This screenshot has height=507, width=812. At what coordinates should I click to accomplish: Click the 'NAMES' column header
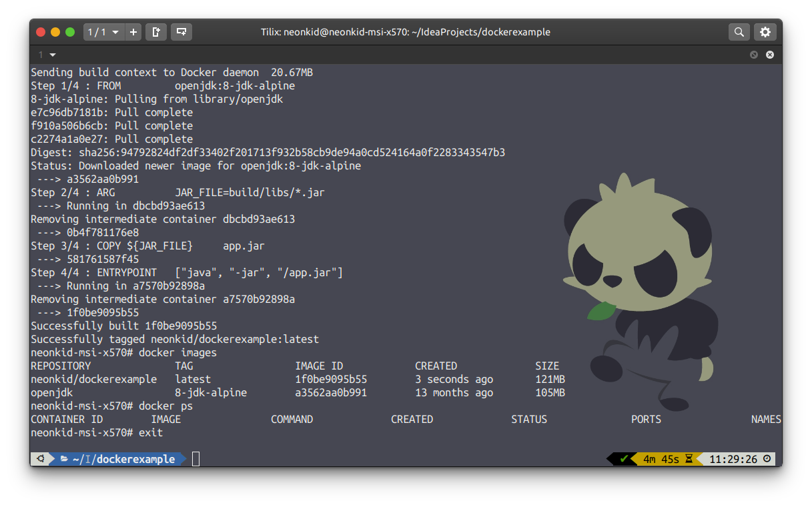[766, 420]
